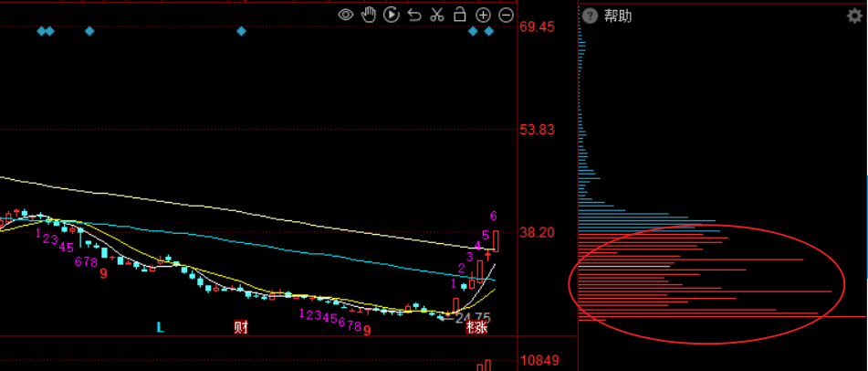Toggle the padlock lock icon

coord(460,14)
